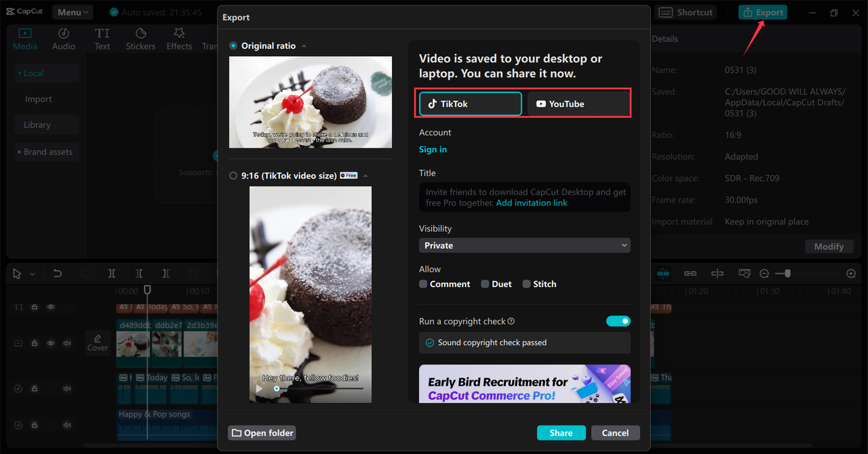Image resolution: width=868 pixels, height=454 pixels.
Task: Play the 9:16 preview video
Action: 259,389
